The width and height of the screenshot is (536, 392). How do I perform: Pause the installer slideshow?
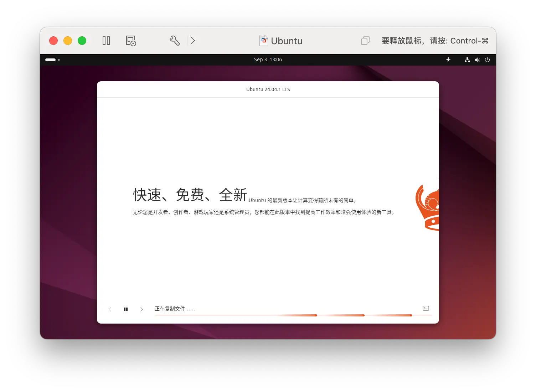pyautogui.click(x=126, y=309)
